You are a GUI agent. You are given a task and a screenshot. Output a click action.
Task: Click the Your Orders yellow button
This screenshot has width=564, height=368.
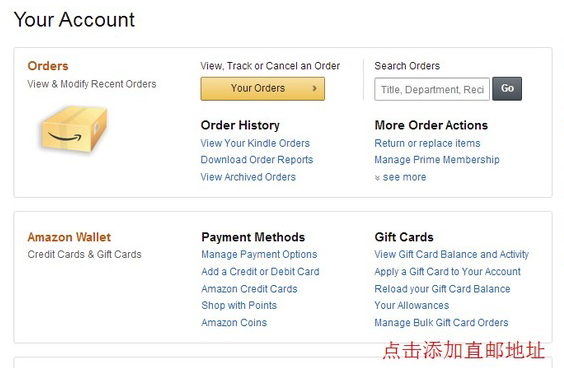[x=263, y=88]
